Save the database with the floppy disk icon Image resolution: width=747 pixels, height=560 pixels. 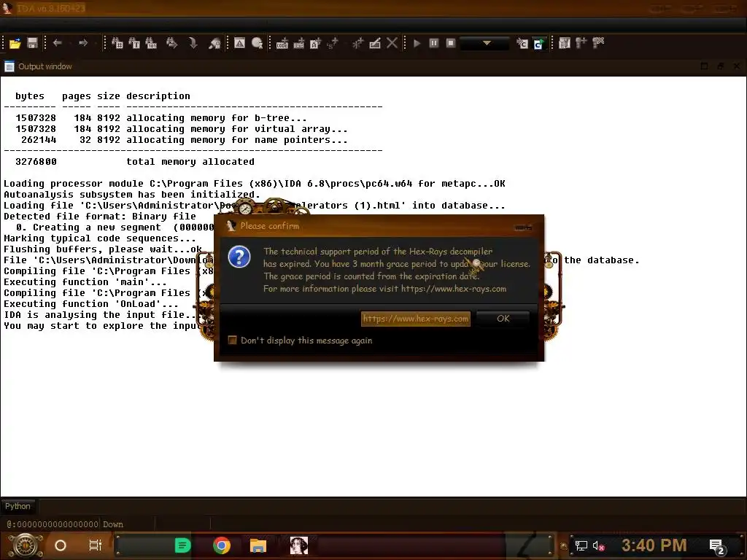32,43
